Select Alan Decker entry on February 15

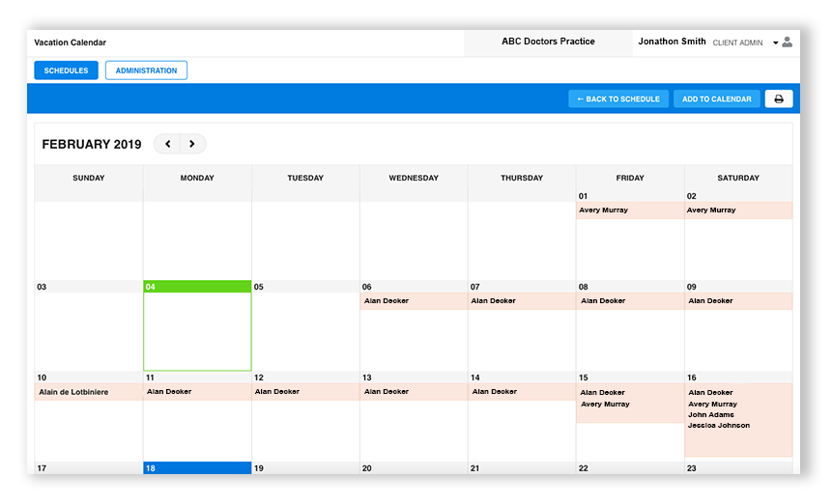pyautogui.click(x=602, y=393)
